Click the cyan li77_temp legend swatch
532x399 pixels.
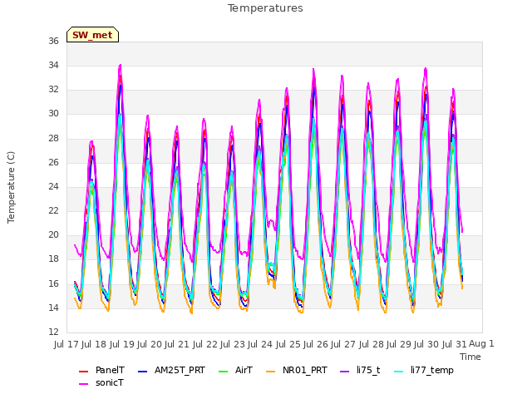coord(399,372)
